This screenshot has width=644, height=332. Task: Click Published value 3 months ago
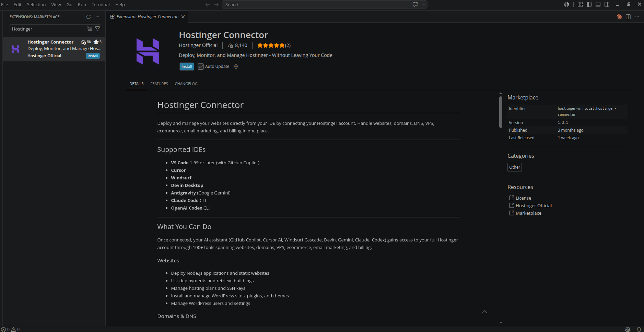tap(570, 130)
